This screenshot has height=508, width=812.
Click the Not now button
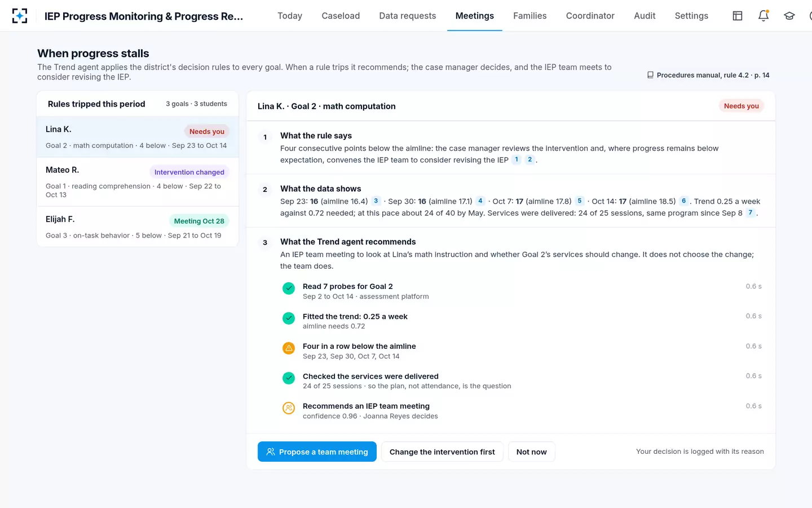(x=532, y=452)
